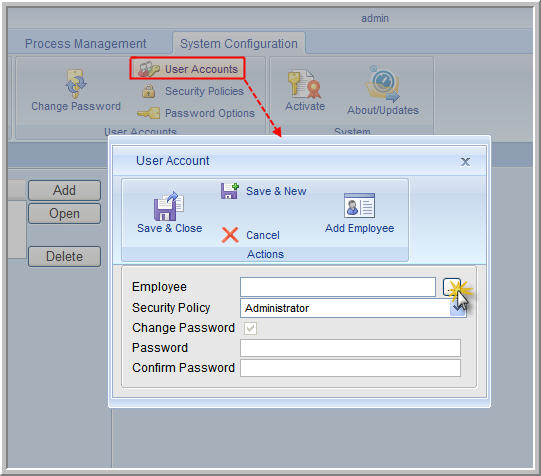Open About/Updates from the ribbon
The width and height of the screenshot is (541, 476).
[x=383, y=91]
